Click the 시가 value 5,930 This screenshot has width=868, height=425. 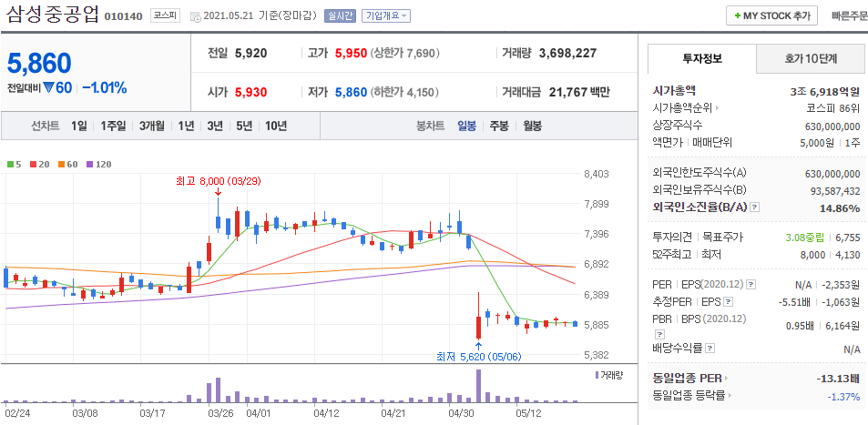point(251,92)
